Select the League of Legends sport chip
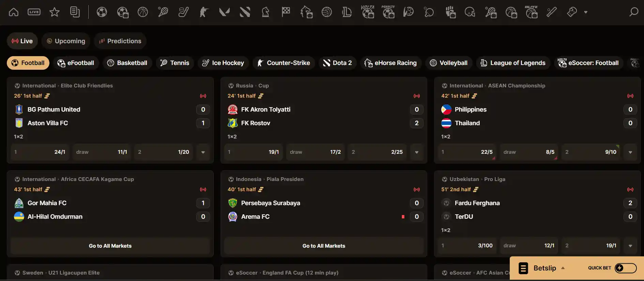644x281 pixels. pyautogui.click(x=513, y=63)
